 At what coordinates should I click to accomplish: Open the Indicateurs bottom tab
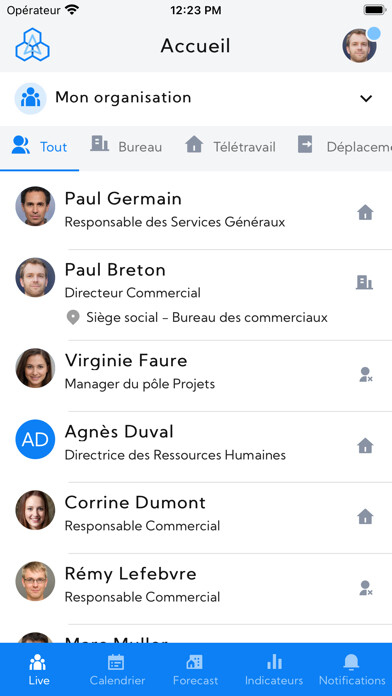pos(274,669)
